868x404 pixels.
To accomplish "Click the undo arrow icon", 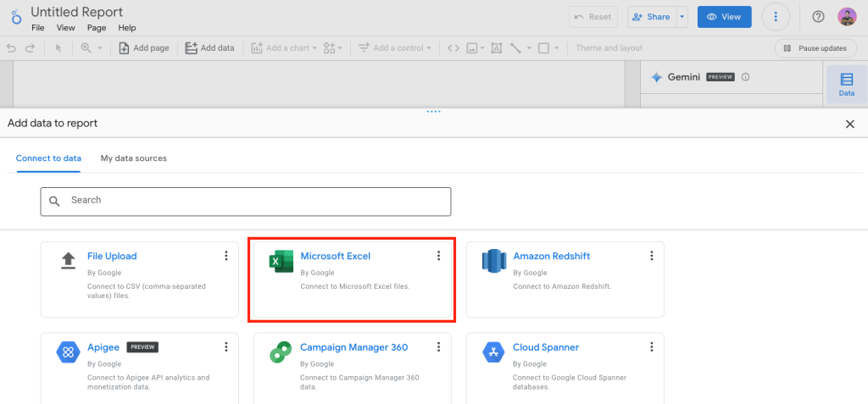I will click(11, 48).
